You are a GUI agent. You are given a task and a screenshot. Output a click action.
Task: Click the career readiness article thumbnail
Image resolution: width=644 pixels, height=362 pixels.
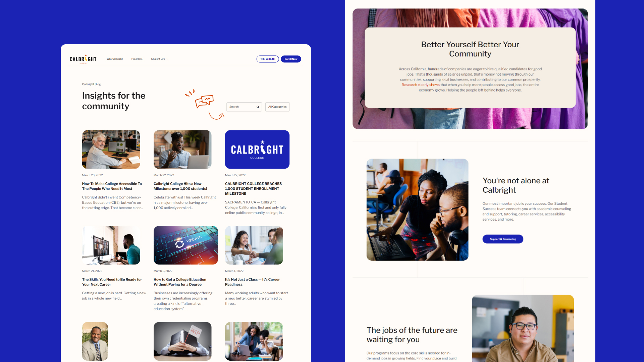(254, 244)
